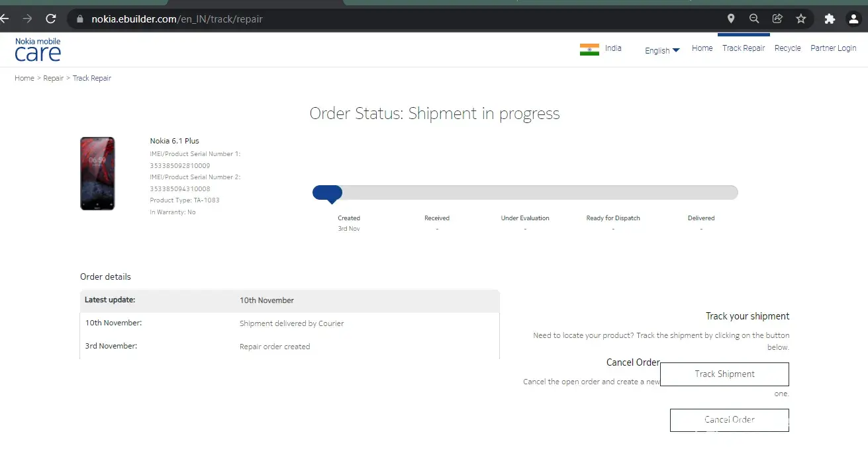868x459 pixels.
Task: Click the share page icon
Action: pos(777,19)
